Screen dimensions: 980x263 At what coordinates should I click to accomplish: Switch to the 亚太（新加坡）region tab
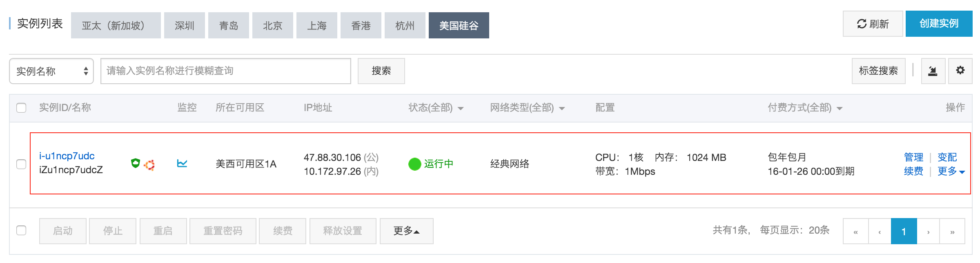116,25
